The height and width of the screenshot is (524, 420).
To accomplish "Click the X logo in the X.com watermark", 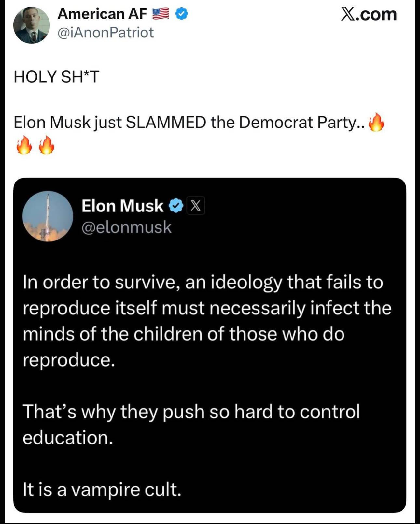I will 348,14.
